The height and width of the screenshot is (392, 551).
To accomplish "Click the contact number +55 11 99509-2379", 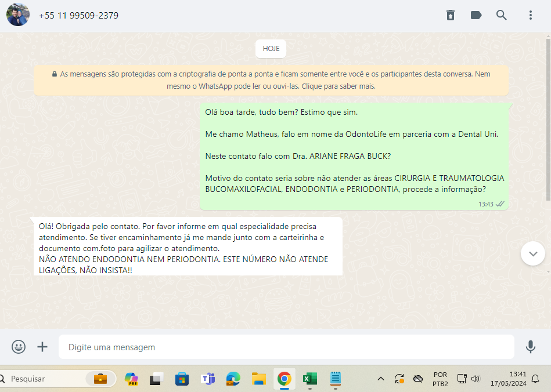I will point(78,16).
